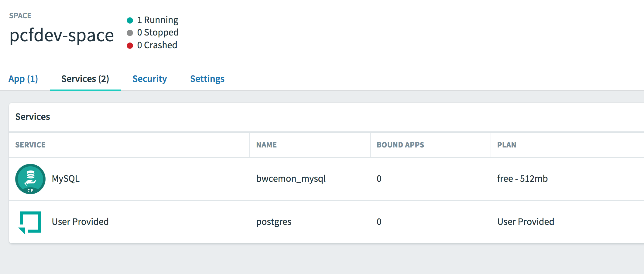Click the User Provided service icon
644x274 pixels.
(x=30, y=222)
